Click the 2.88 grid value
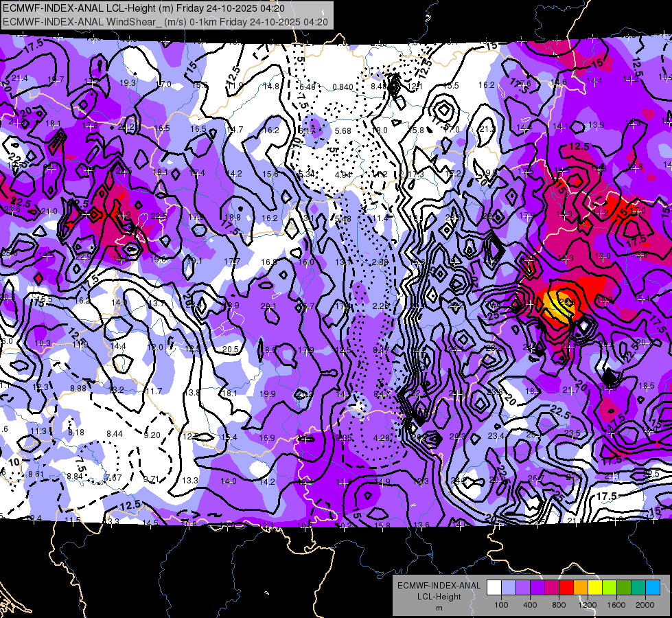Image resolution: width=672 pixels, height=618 pixels. (x=380, y=262)
